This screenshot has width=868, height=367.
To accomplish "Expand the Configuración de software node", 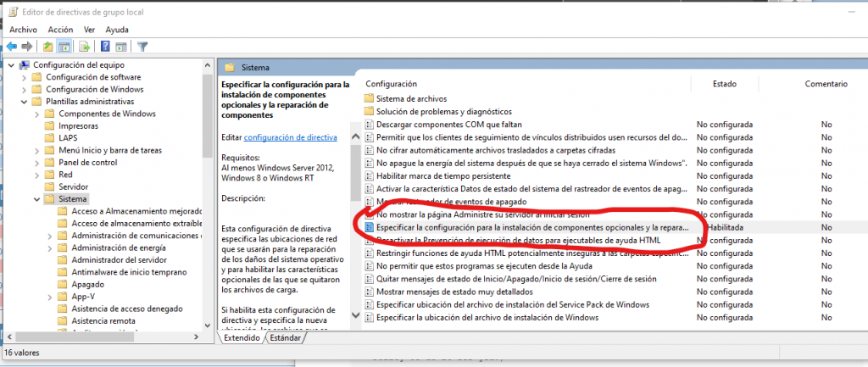I will point(24,77).
